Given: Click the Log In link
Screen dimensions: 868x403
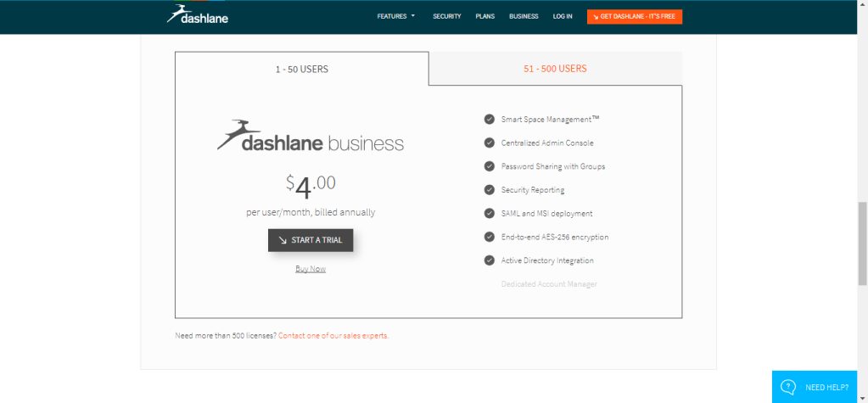Looking at the screenshot, I should [563, 17].
